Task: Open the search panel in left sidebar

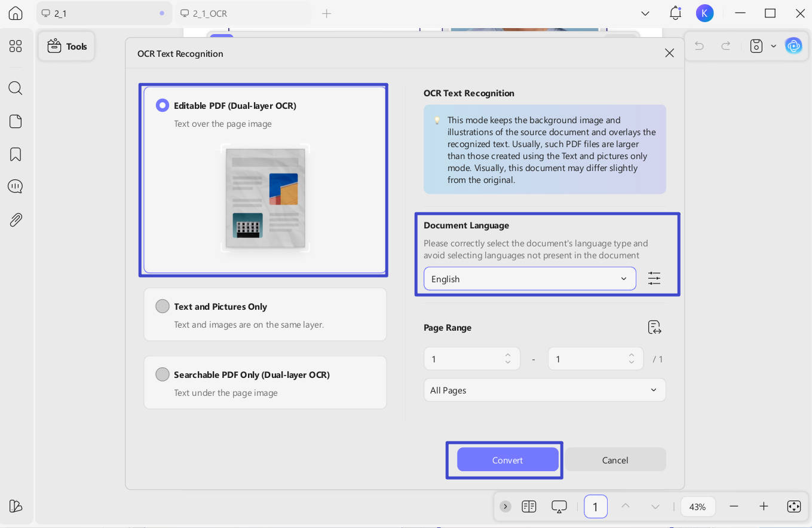Action: point(16,88)
